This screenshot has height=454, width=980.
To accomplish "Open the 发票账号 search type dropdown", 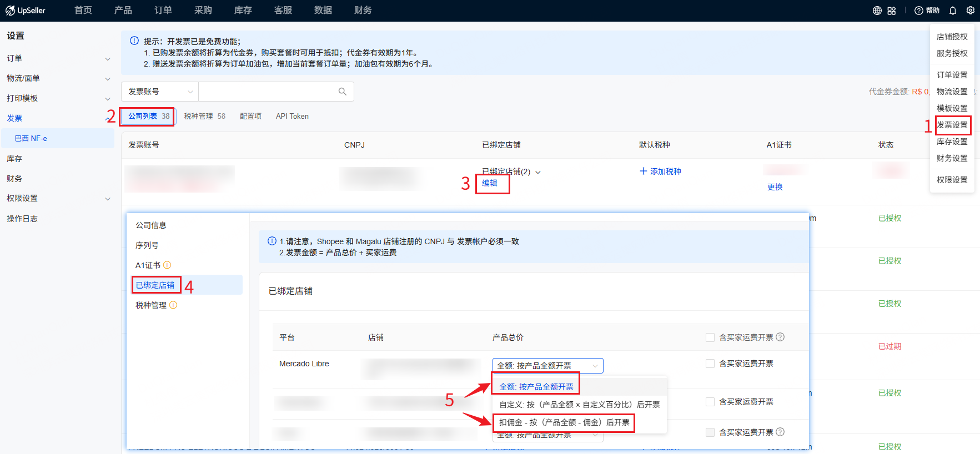I will (x=160, y=92).
